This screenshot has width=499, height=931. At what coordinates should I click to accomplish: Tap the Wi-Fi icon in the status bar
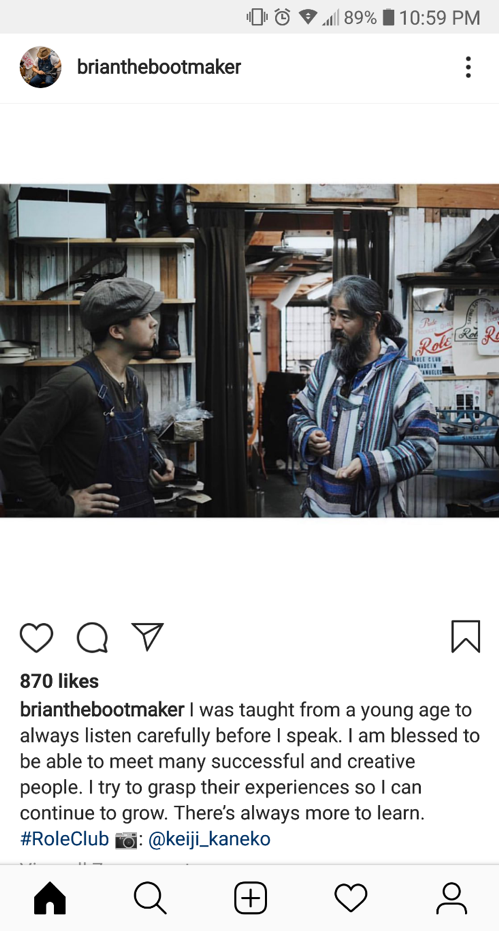click(307, 17)
